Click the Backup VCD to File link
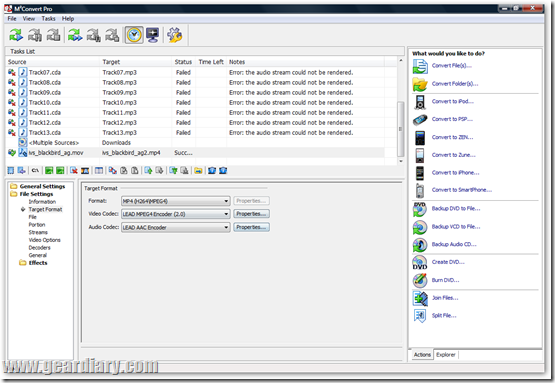 click(x=456, y=227)
